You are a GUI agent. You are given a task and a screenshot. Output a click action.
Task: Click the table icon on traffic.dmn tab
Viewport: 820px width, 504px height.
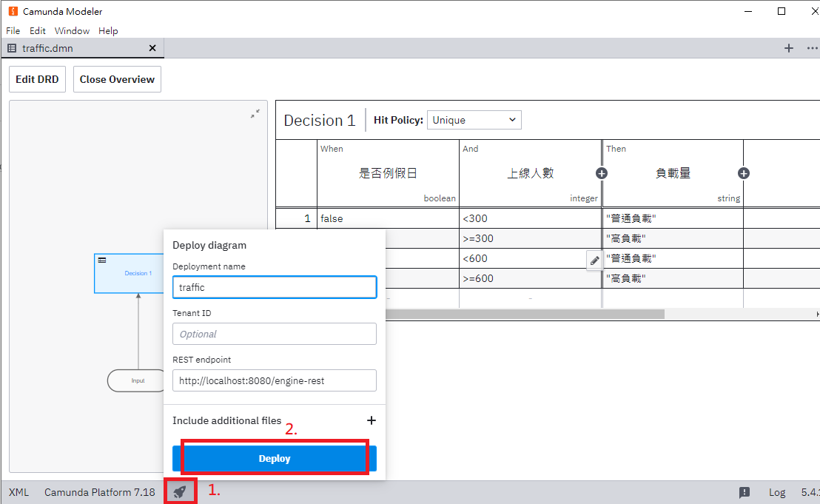pyautogui.click(x=12, y=48)
